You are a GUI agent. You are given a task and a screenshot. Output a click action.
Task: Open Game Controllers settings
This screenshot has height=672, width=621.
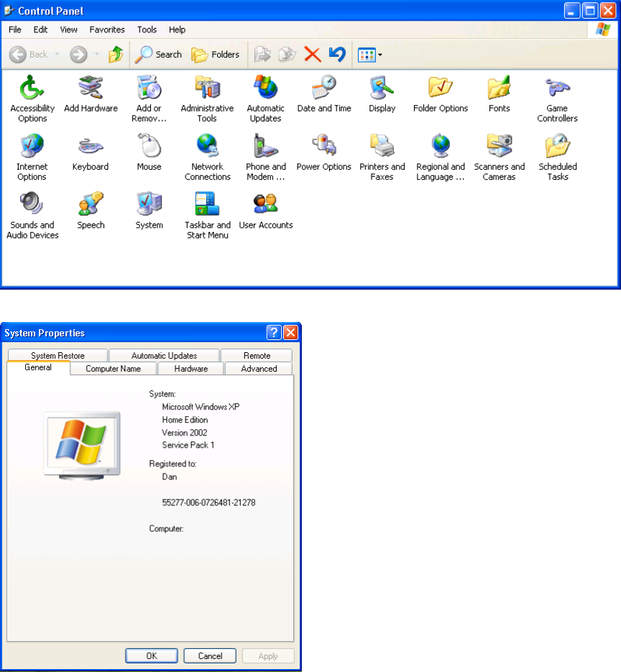click(557, 99)
